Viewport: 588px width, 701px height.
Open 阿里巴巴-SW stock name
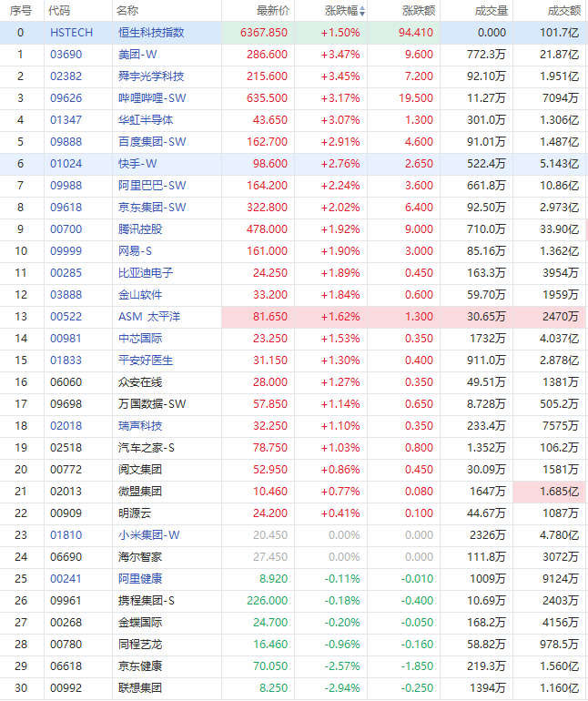[x=152, y=186]
